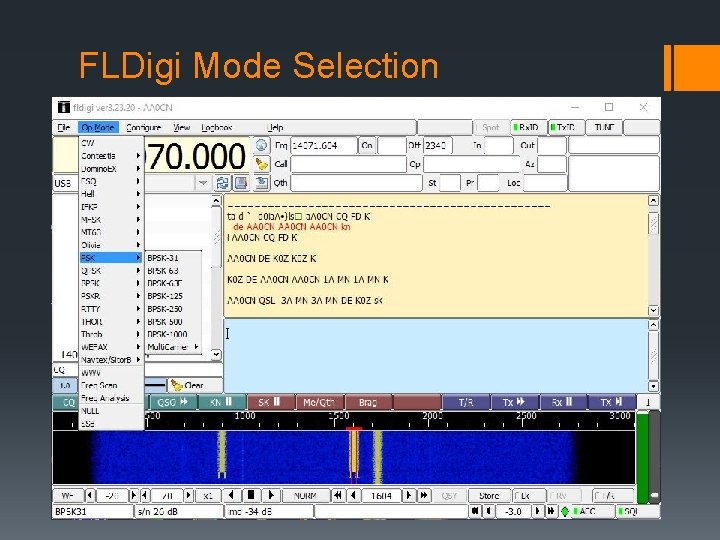Click waterfall pause square button

251,495
